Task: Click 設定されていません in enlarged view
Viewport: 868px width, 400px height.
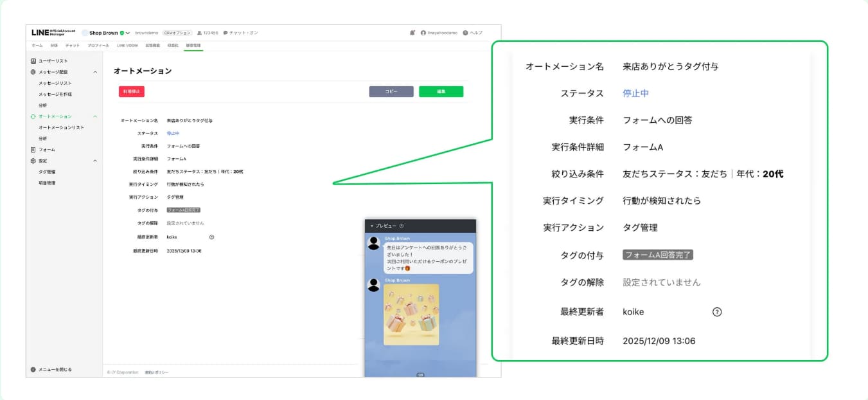Action: coord(662,282)
